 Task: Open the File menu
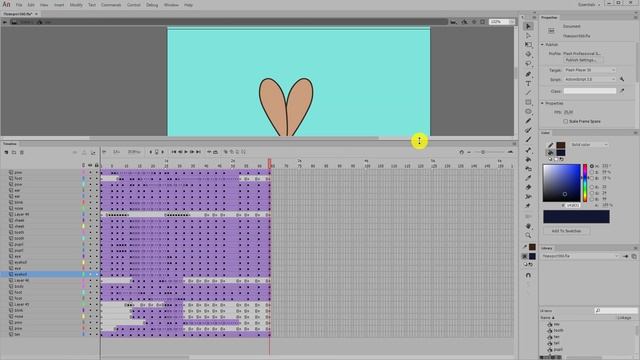click(x=19, y=5)
